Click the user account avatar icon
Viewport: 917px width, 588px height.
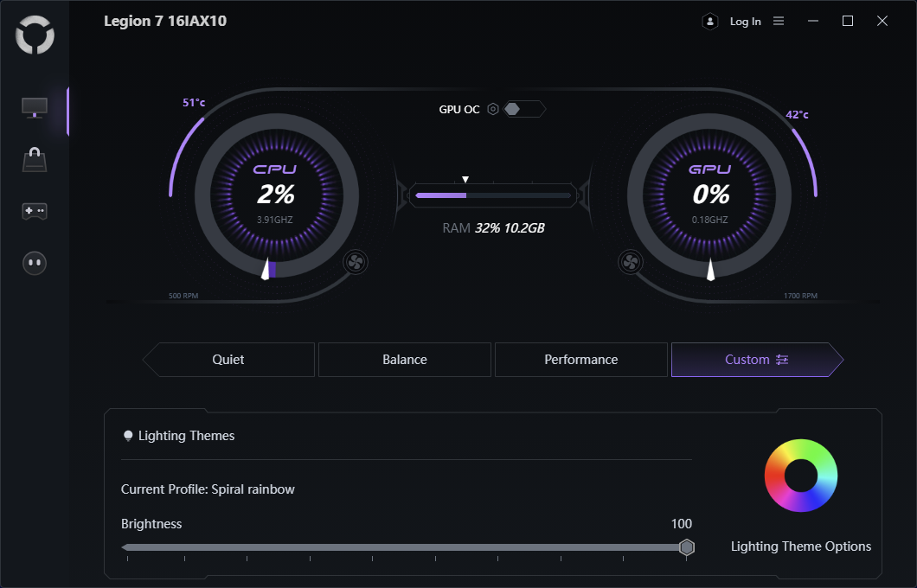[x=710, y=22]
